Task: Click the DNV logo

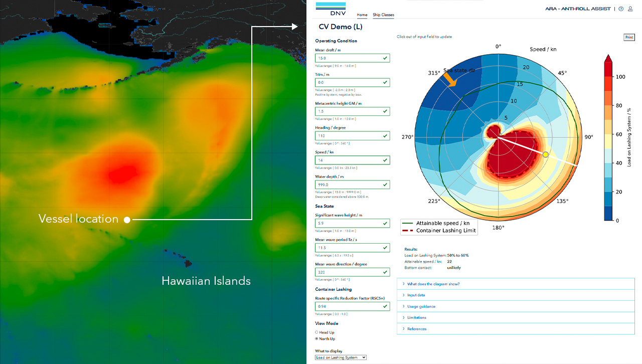Action: click(331, 10)
